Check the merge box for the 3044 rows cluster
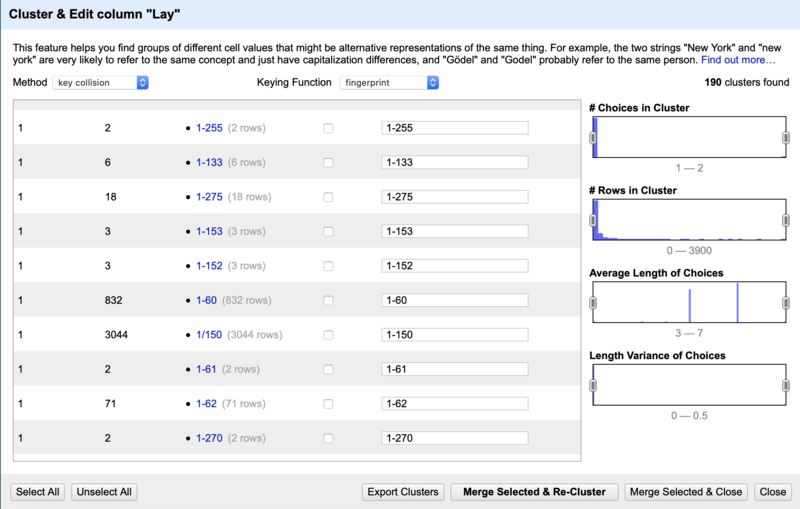This screenshot has height=509, width=800. point(328,335)
